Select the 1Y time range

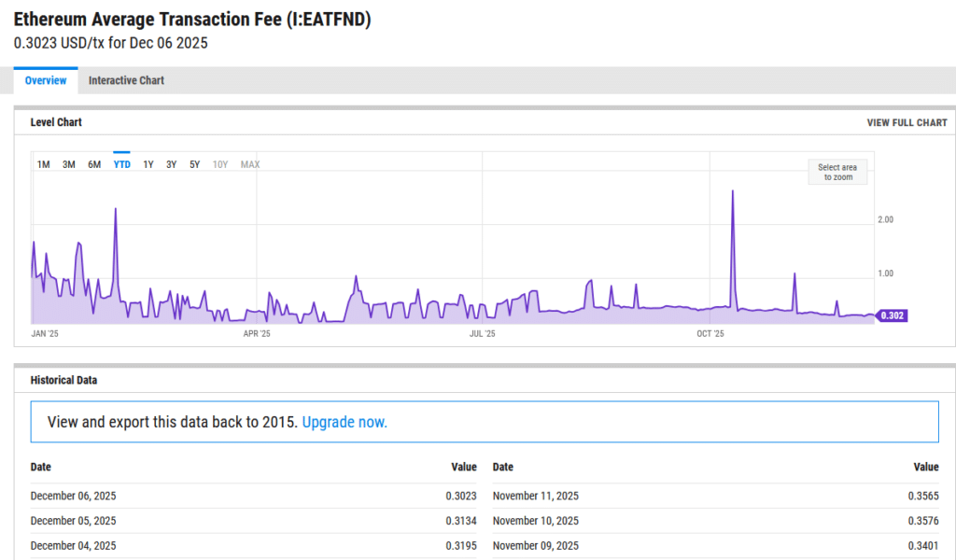coord(147,163)
